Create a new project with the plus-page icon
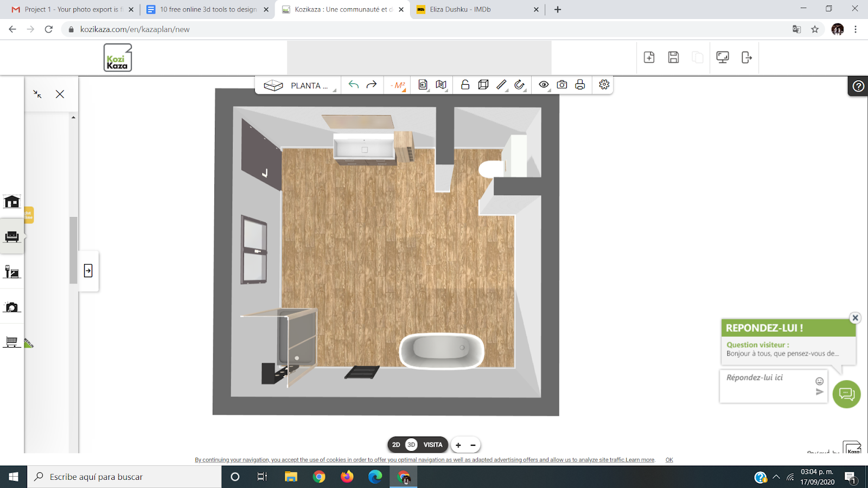Image resolution: width=868 pixels, height=488 pixels. pyautogui.click(x=649, y=57)
